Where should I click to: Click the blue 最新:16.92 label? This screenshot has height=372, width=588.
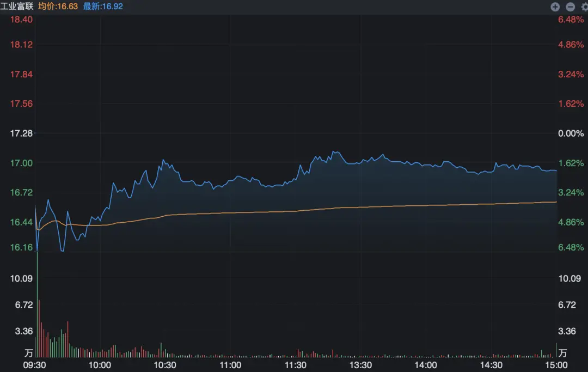pyautogui.click(x=103, y=7)
